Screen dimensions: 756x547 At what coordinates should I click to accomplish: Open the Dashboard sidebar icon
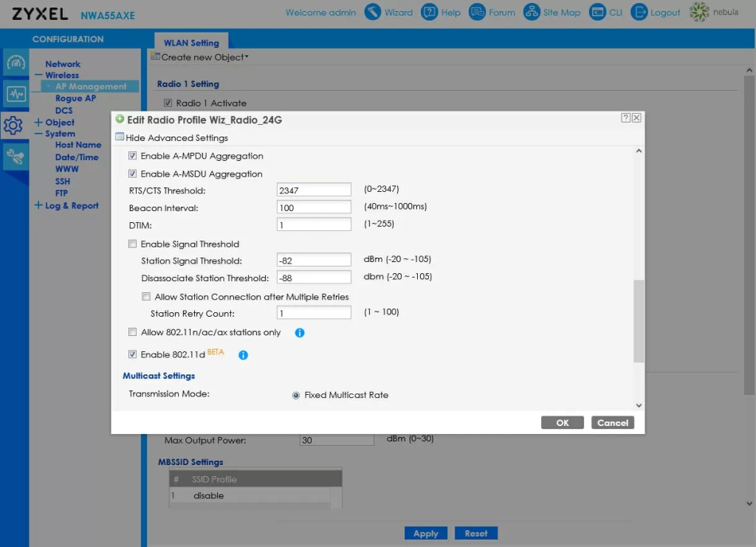click(16, 63)
